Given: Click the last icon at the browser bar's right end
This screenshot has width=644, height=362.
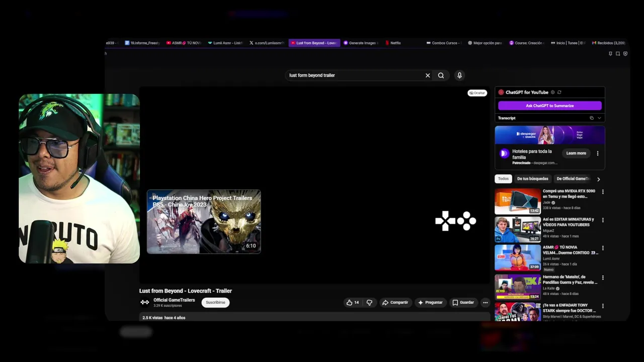Looking at the screenshot, I should point(625,54).
